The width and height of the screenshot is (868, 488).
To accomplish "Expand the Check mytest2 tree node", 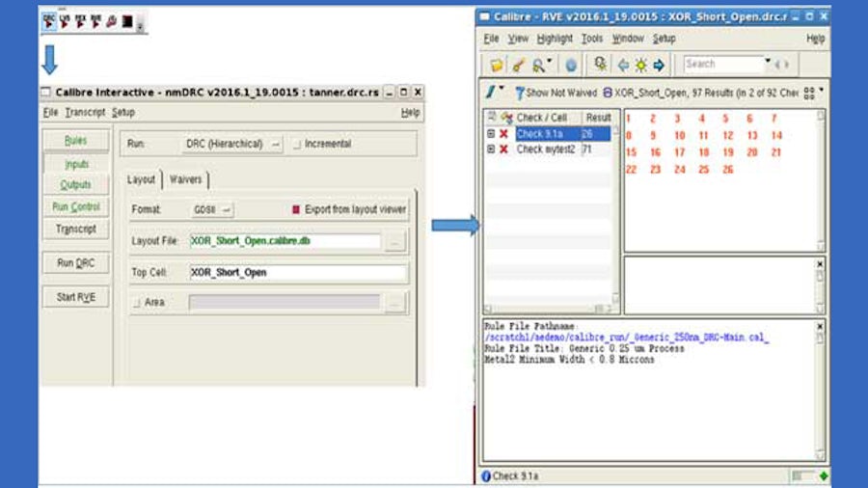I will (x=490, y=149).
